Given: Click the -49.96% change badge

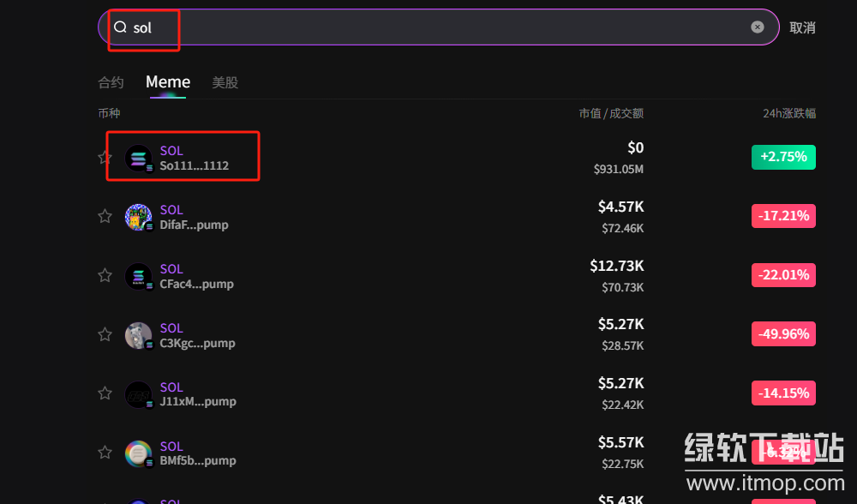Looking at the screenshot, I should click(783, 334).
